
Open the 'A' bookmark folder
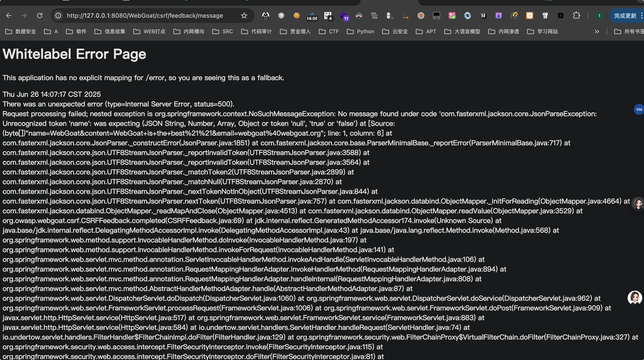(x=51, y=32)
